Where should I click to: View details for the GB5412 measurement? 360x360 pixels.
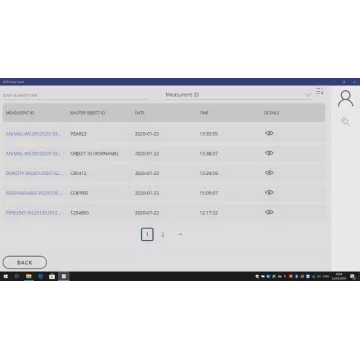269,173
